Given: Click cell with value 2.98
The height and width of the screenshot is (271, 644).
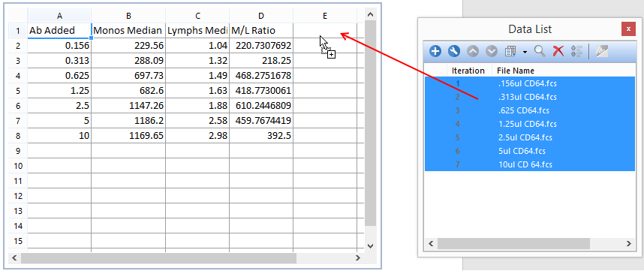Looking at the screenshot, I should pos(197,135).
